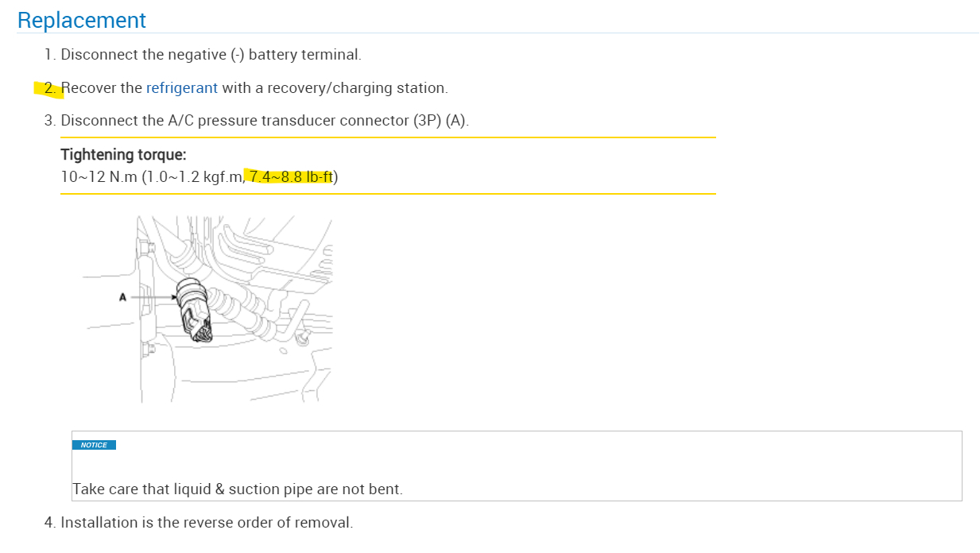Select the "Tightening torque:" bold label
This screenshot has width=980, height=553.
(x=123, y=155)
